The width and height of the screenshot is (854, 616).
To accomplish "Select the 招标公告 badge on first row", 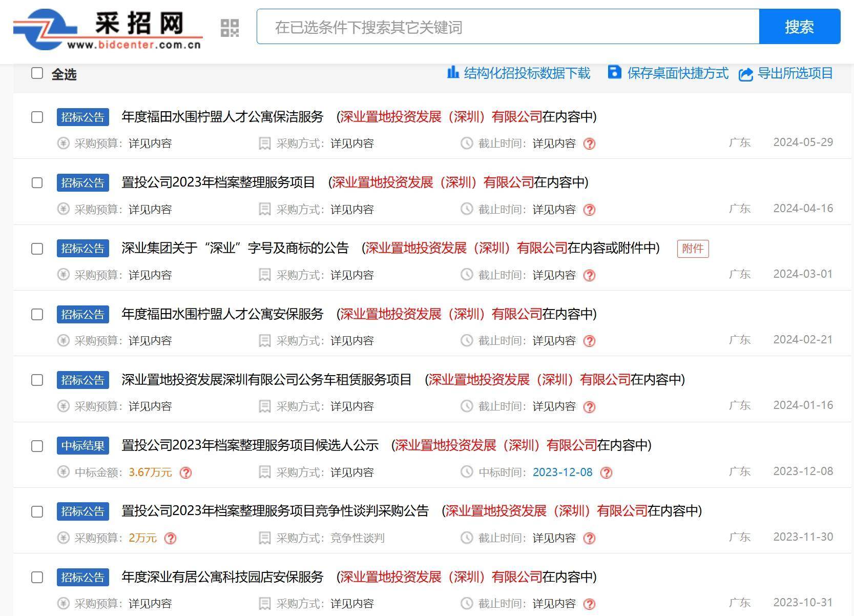I will (x=82, y=117).
